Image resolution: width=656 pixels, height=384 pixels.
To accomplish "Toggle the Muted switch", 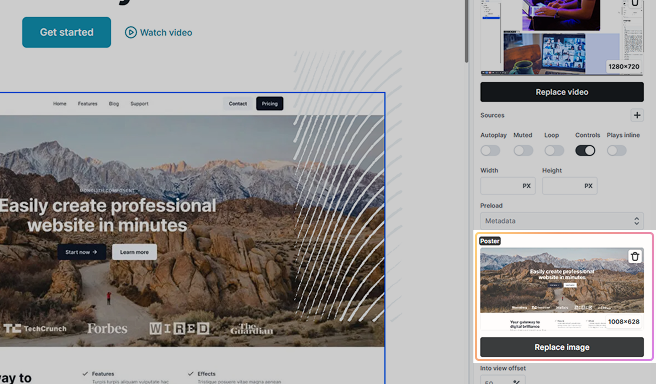I will click(x=523, y=151).
